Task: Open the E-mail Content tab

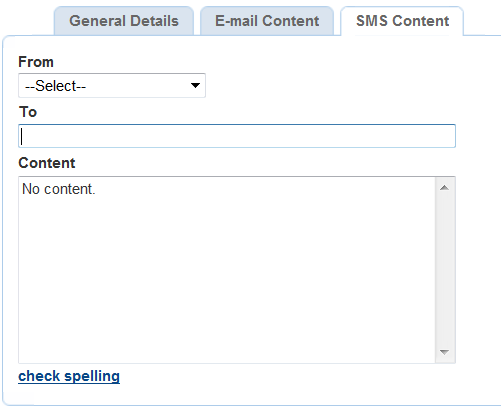Action: click(267, 21)
